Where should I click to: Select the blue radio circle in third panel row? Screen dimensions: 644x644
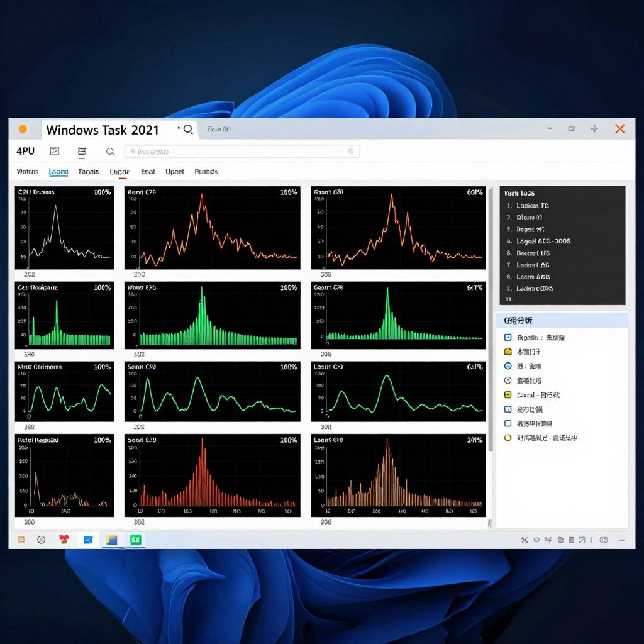tap(508, 366)
